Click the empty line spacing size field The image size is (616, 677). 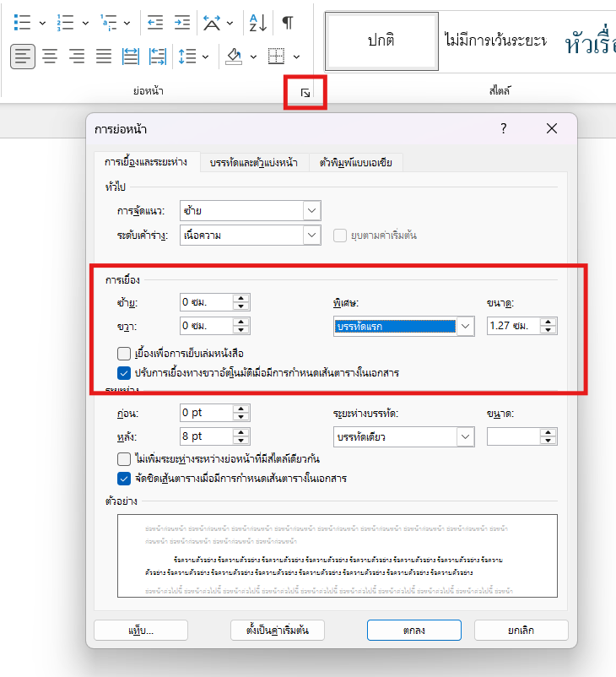point(514,436)
